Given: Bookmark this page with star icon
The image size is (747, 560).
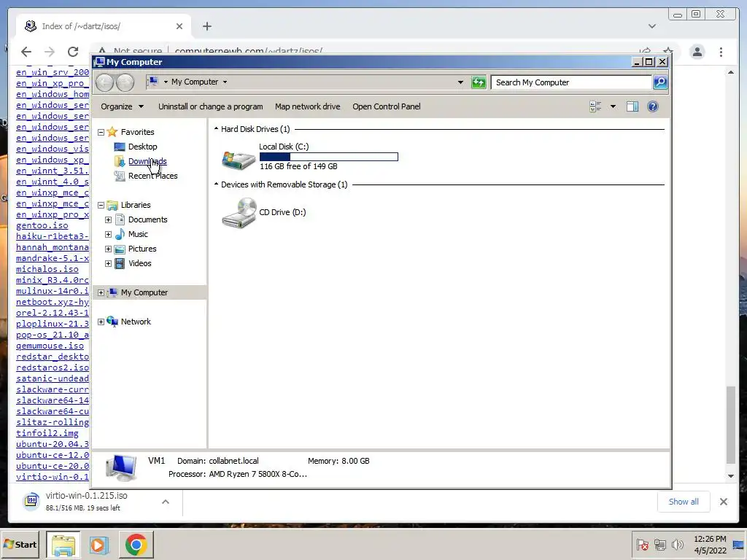Looking at the screenshot, I should (x=668, y=51).
